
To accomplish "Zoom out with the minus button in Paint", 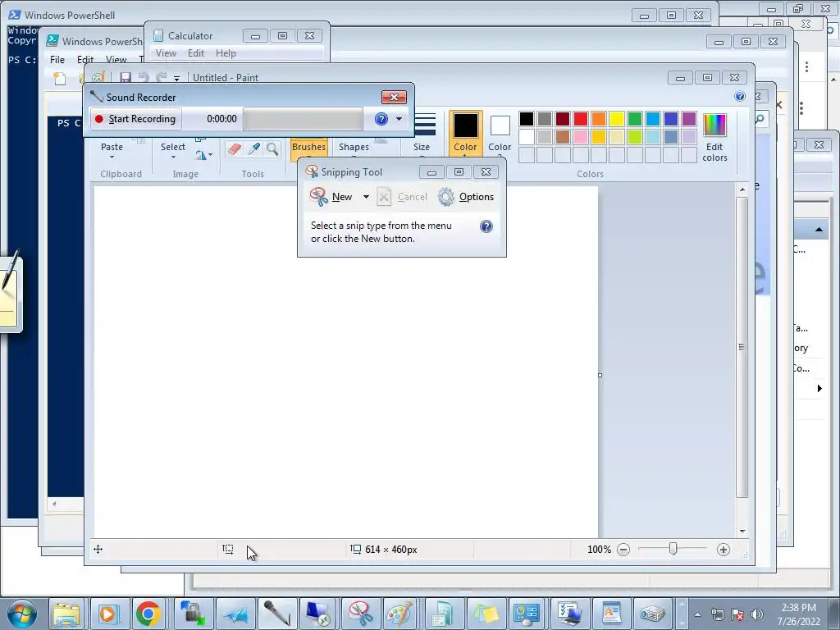I will click(623, 549).
